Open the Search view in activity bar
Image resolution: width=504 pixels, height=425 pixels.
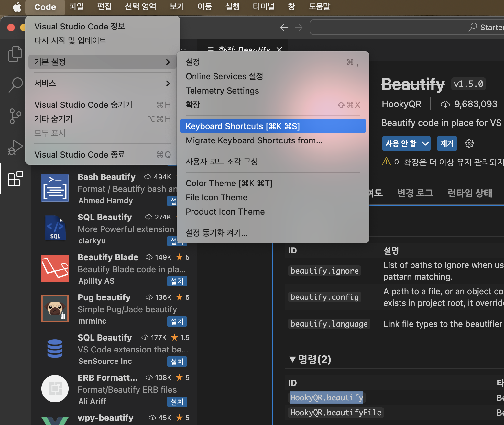tap(15, 85)
